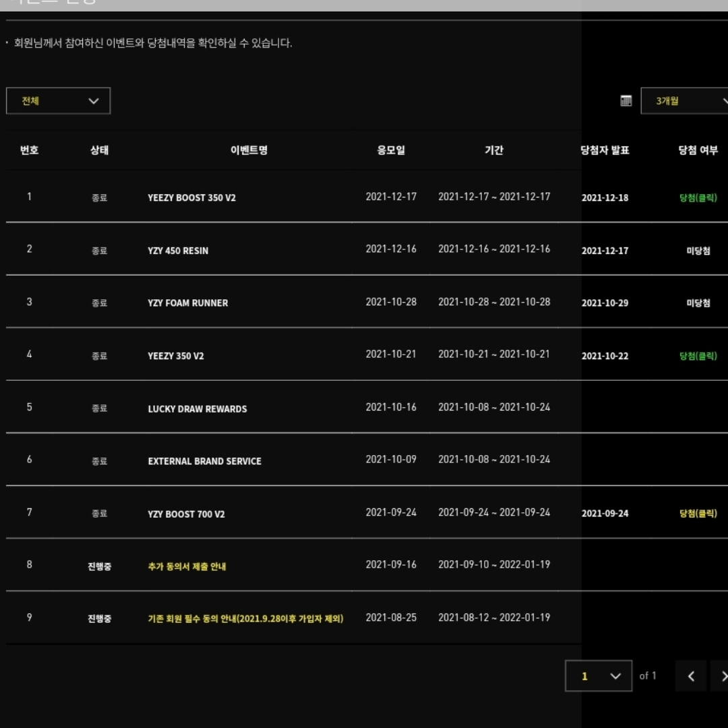Image resolution: width=728 pixels, height=728 pixels.
Task: Click 당첨(클릭) for YZY BOOST 700 V2
Action: click(x=698, y=514)
